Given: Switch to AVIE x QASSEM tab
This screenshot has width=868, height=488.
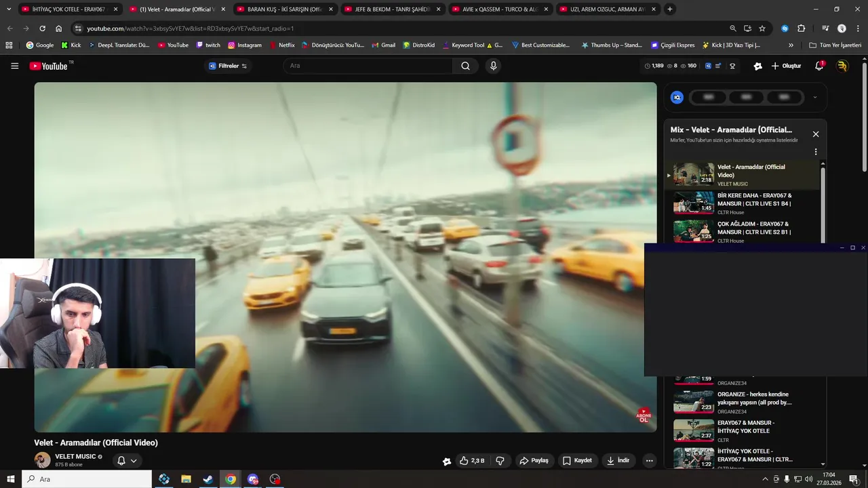Looking at the screenshot, I should (x=499, y=9).
